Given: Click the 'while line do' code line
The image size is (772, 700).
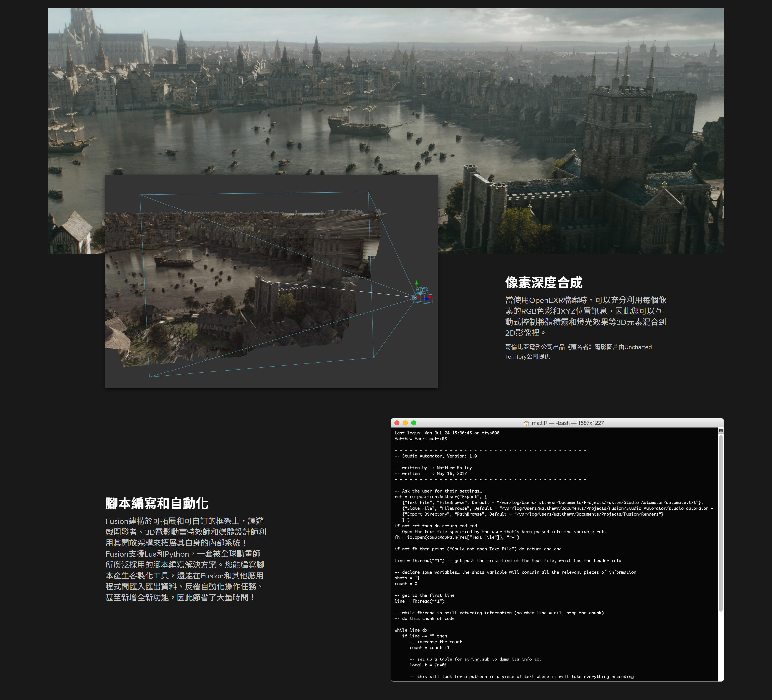Looking at the screenshot, I should 411,630.
